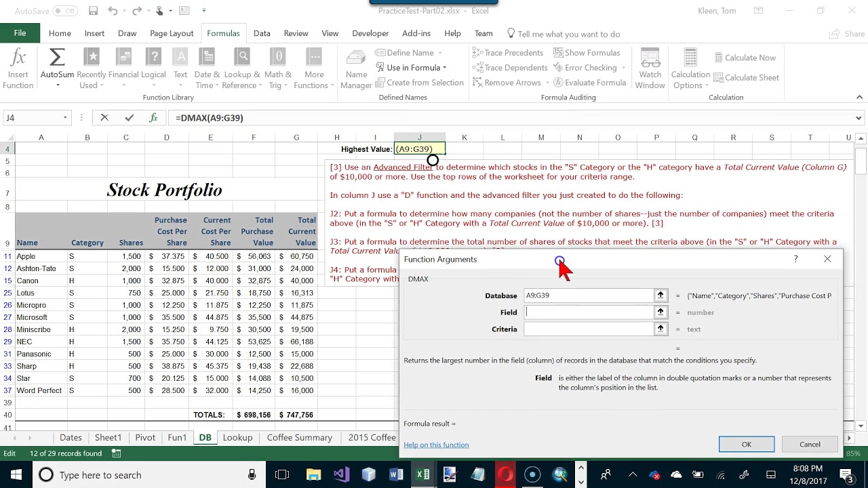Click the enter checkmark in formula bar
The image size is (868, 488).
coord(129,118)
